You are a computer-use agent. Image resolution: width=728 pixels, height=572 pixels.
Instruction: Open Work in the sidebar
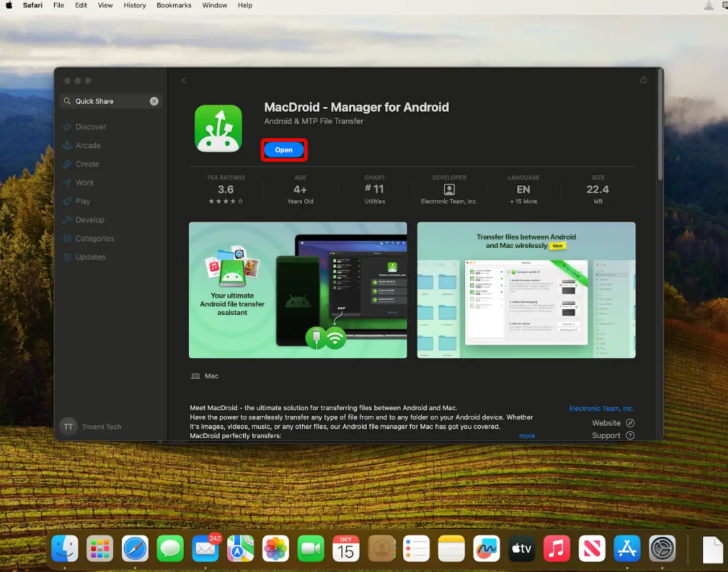coord(85,182)
